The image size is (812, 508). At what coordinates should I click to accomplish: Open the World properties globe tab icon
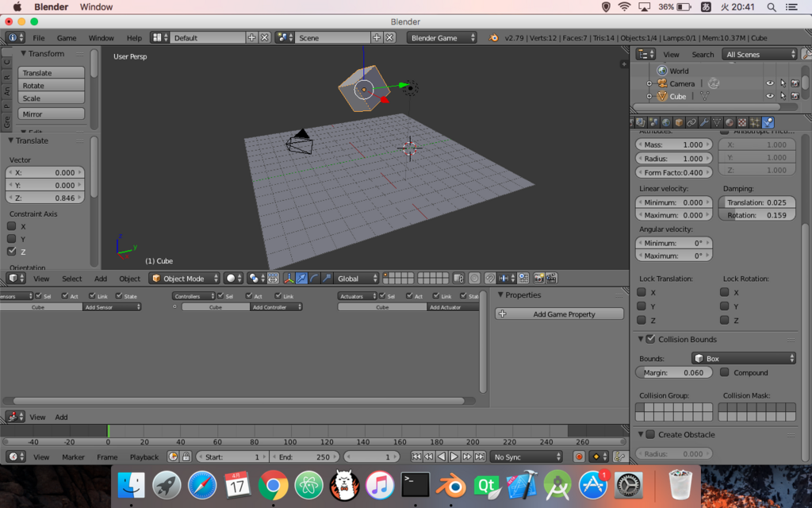coord(666,122)
